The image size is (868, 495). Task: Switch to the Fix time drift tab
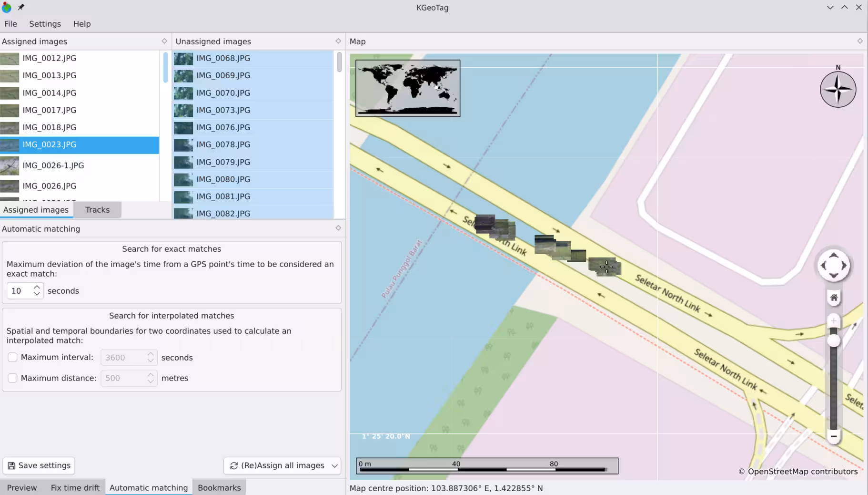75,488
